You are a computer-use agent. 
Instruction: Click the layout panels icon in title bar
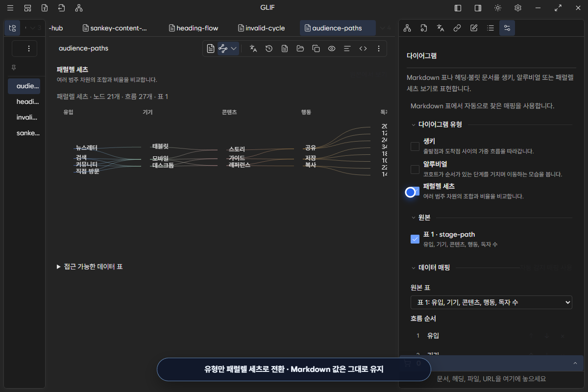click(27, 8)
